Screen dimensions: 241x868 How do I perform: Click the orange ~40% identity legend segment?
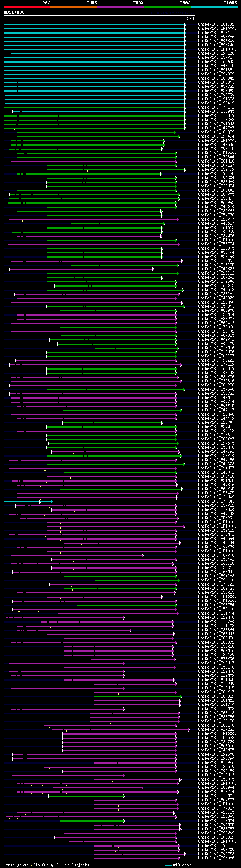[x=74, y=6]
